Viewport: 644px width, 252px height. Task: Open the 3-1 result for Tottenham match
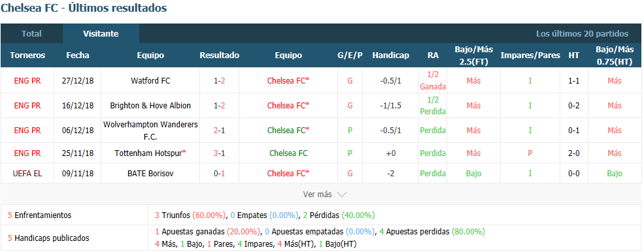pos(219,153)
